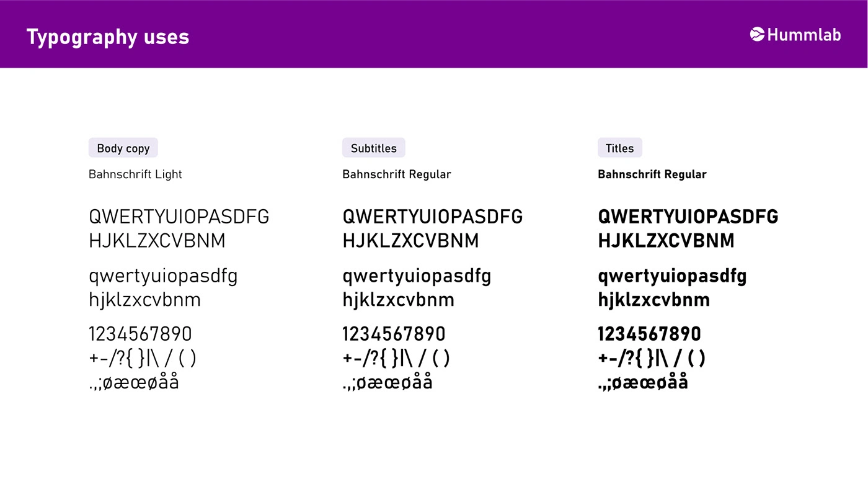This screenshot has width=868, height=489.
Task: Click the symbols line "+-/?{ }|\ / ( )" under Body copy
Action: click(143, 359)
